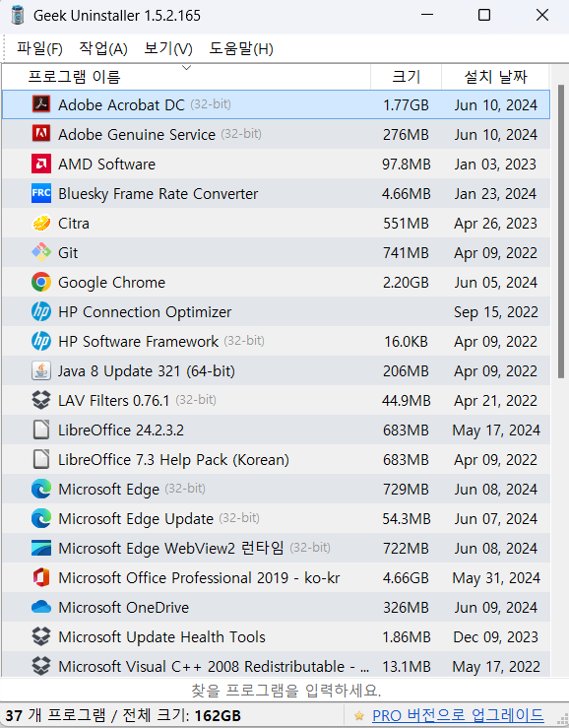Click the 551MB size of Citra
Screen dimensions: 569x728
(406, 224)
